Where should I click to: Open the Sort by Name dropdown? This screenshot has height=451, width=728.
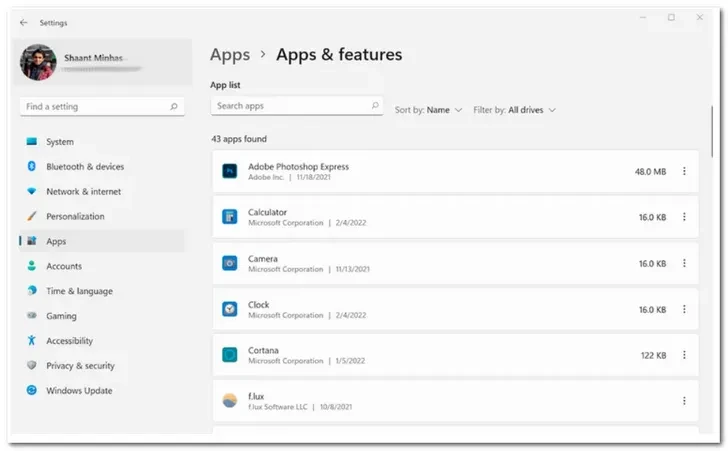[x=428, y=110]
